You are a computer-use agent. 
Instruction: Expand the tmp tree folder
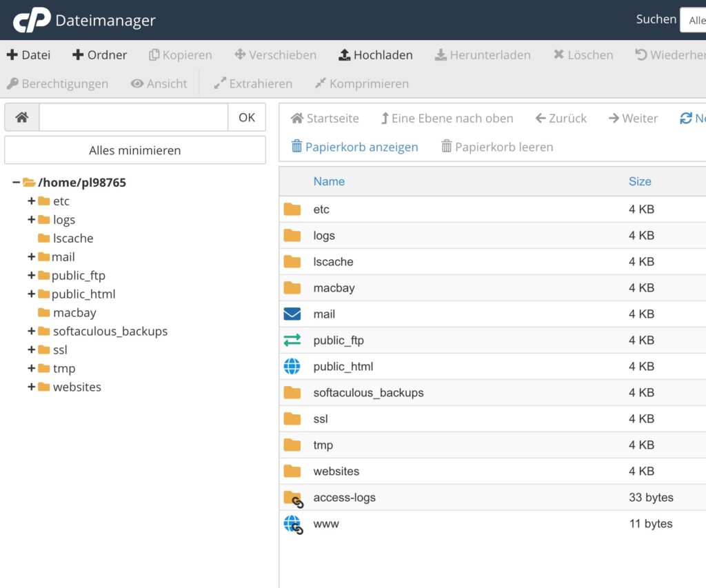tap(32, 368)
